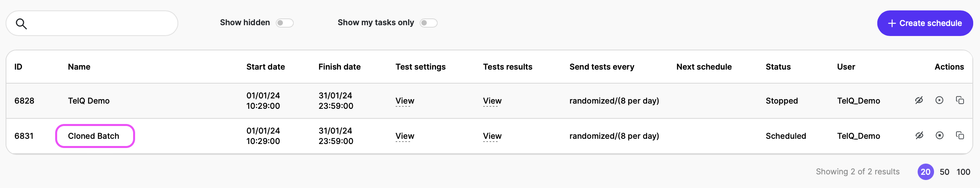Screen dimensions: 980x188
Task: Click the Cloned Batch schedule name
Action: pyautogui.click(x=94, y=136)
